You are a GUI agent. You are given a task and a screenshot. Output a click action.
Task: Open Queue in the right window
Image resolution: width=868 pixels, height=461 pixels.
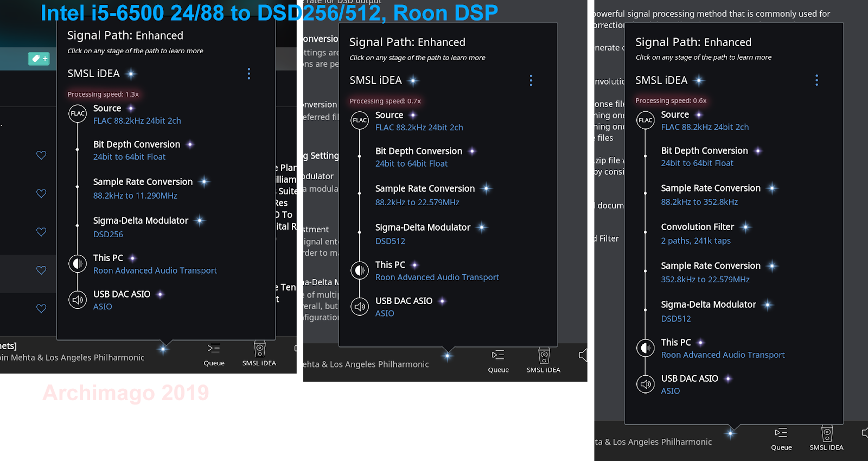tap(781, 439)
